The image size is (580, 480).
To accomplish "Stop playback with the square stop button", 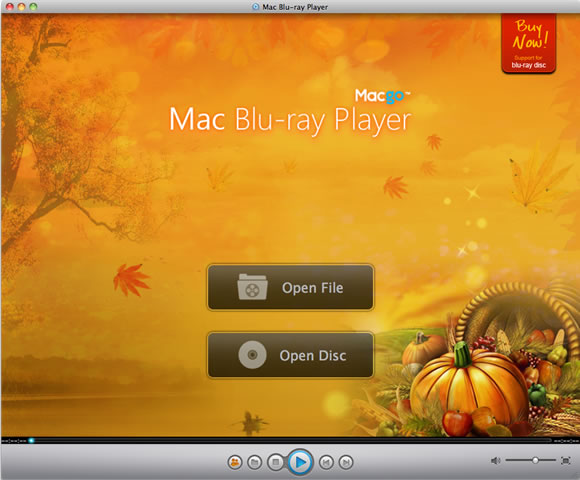I will tap(275, 462).
